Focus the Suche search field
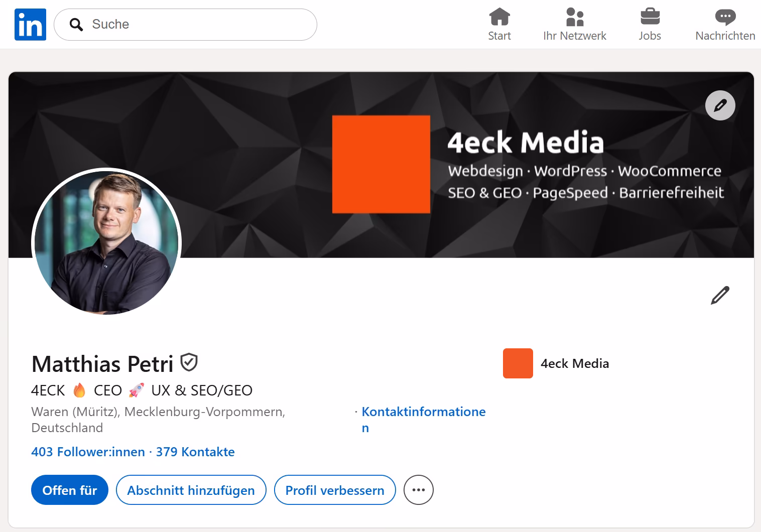 [x=185, y=25]
